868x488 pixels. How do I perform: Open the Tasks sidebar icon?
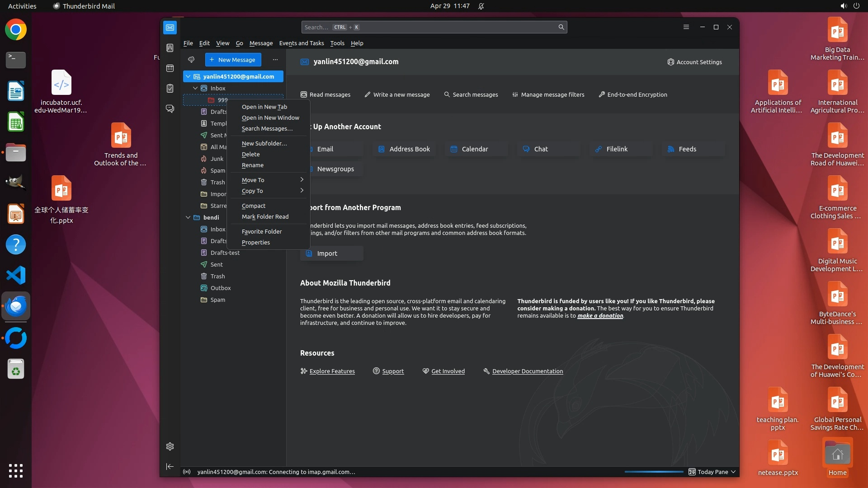[x=170, y=89]
